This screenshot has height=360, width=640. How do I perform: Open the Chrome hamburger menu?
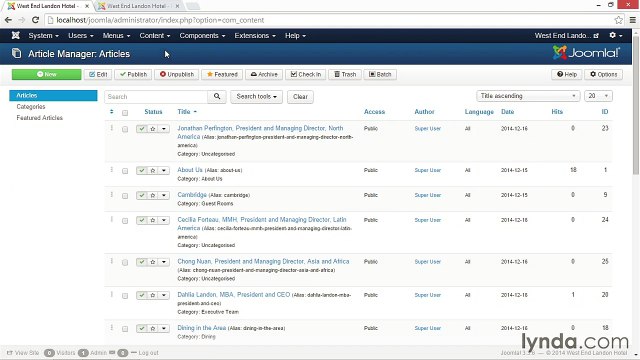tap(632, 20)
